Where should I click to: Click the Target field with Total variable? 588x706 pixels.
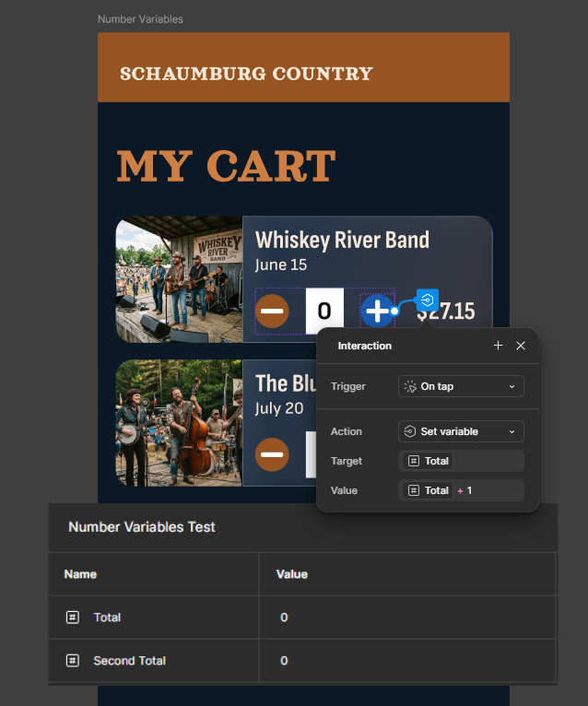[461, 461]
